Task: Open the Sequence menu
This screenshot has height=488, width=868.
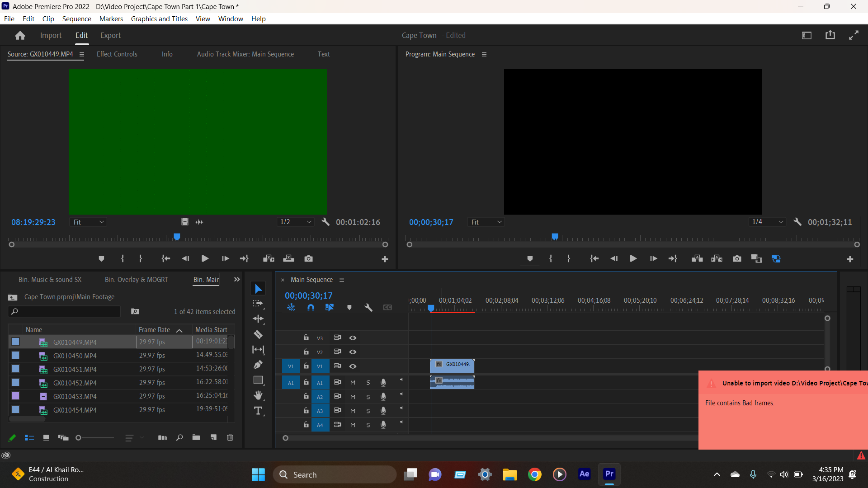Action: (x=76, y=19)
